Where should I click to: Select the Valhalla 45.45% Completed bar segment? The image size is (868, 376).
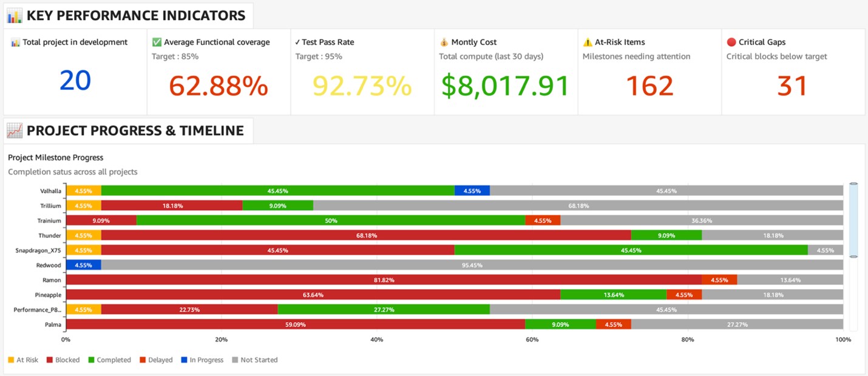point(277,191)
